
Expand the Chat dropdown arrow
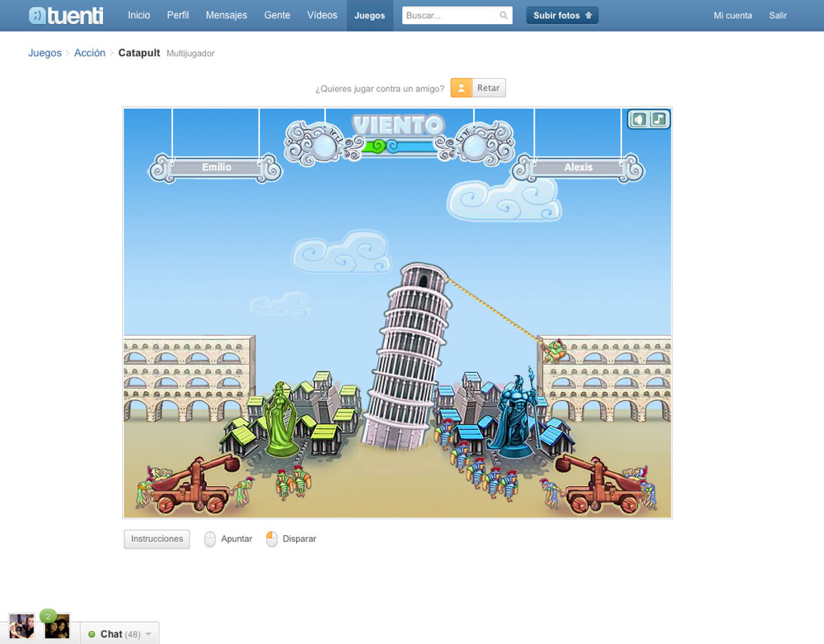tap(148, 634)
